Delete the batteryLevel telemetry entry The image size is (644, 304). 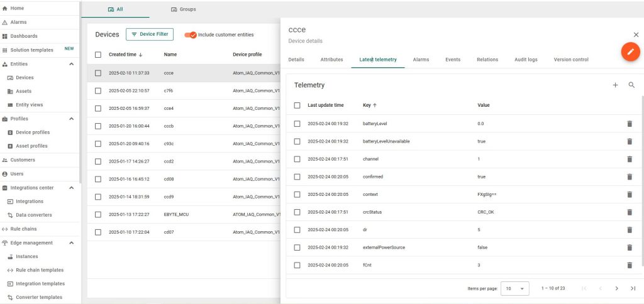click(630, 124)
